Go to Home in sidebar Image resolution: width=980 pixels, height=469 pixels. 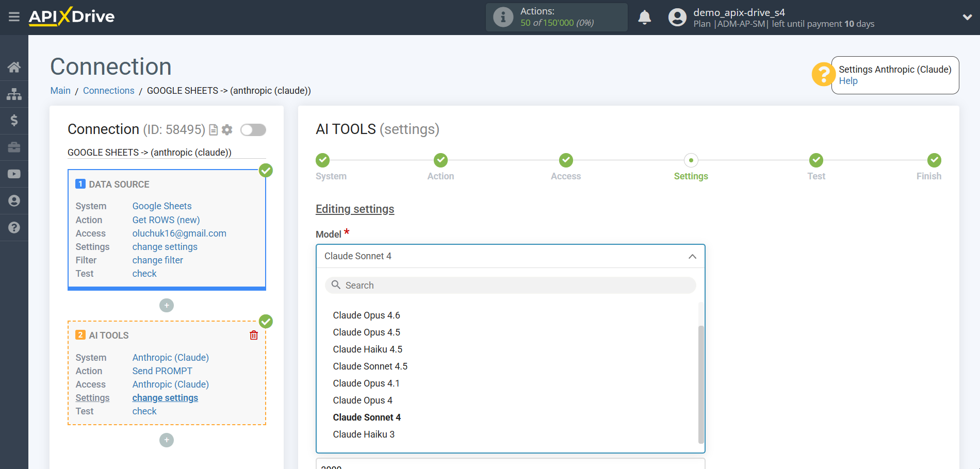point(14,67)
